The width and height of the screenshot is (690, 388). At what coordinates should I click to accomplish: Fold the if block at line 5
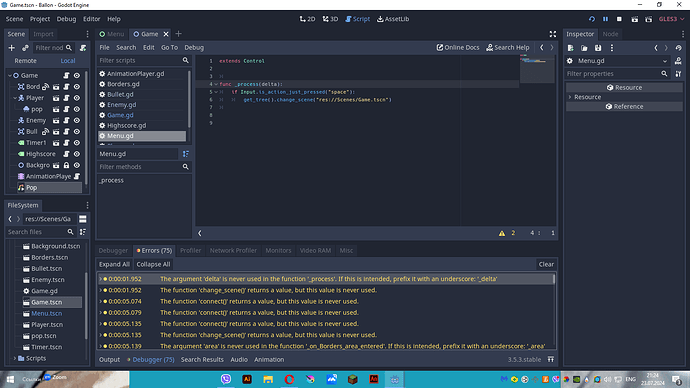216,92
